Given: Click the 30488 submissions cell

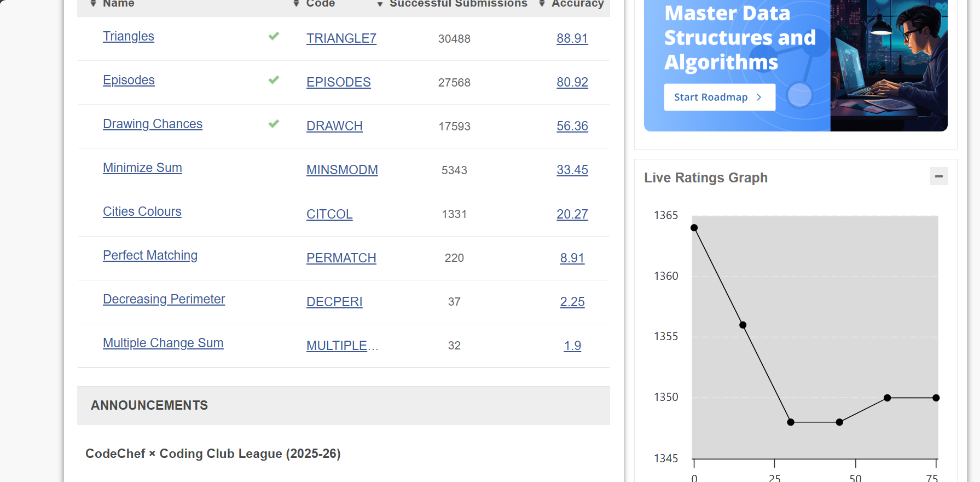Looking at the screenshot, I should coord(454,38).
